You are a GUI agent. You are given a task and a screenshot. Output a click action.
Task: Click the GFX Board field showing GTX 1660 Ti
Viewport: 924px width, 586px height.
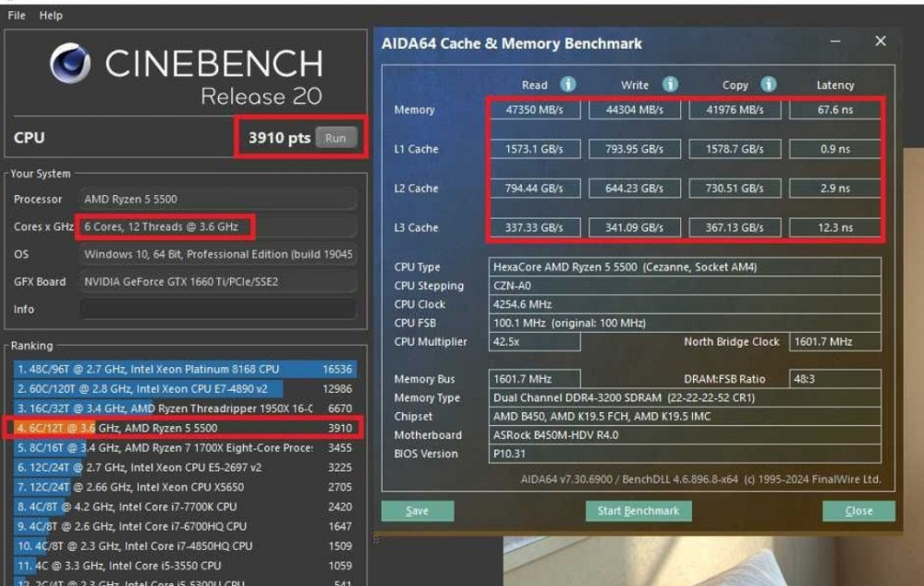(x=213, y=282)
